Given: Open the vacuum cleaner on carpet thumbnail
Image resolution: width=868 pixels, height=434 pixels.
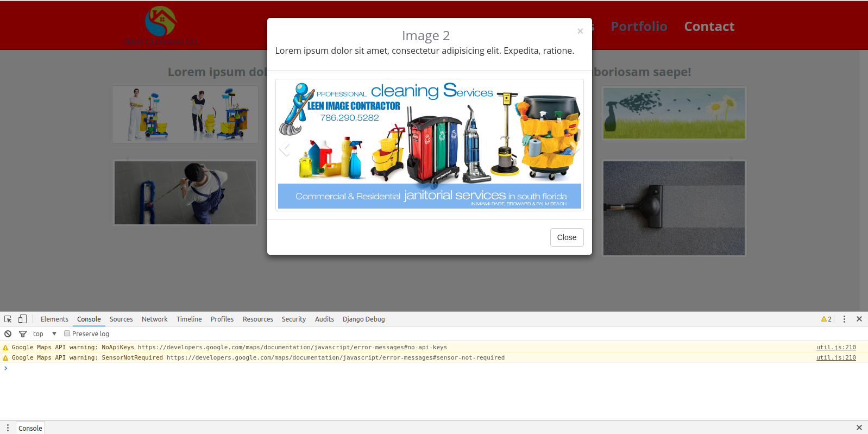Looking at the screenshot, I should [x=674, y=208].
